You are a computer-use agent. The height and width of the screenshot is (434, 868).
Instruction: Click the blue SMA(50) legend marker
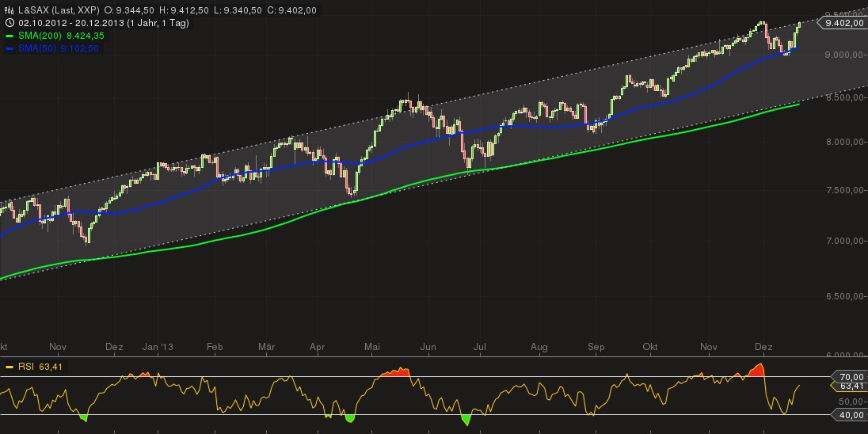pyautogui.click(x=9, y=48)
